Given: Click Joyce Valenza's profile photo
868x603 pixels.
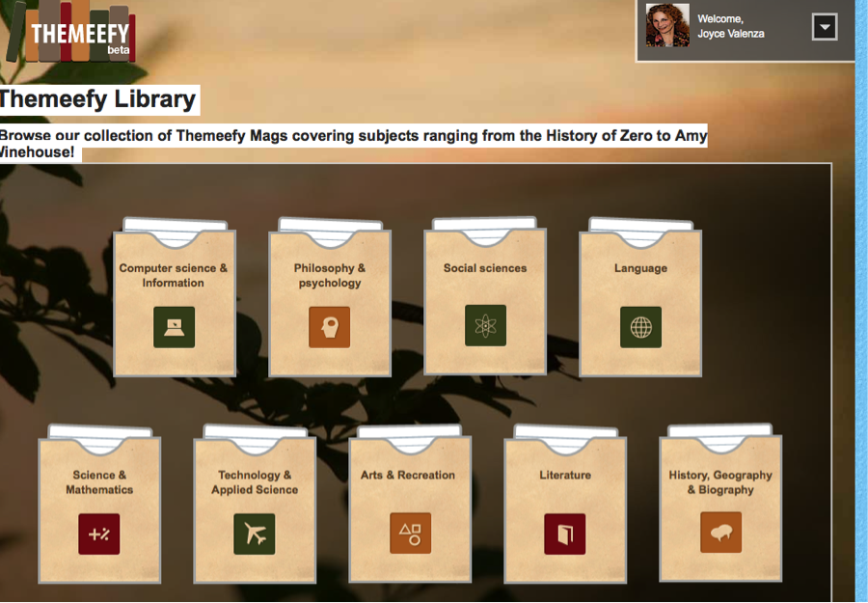Looking at the screenshot, I should point(667,25).
